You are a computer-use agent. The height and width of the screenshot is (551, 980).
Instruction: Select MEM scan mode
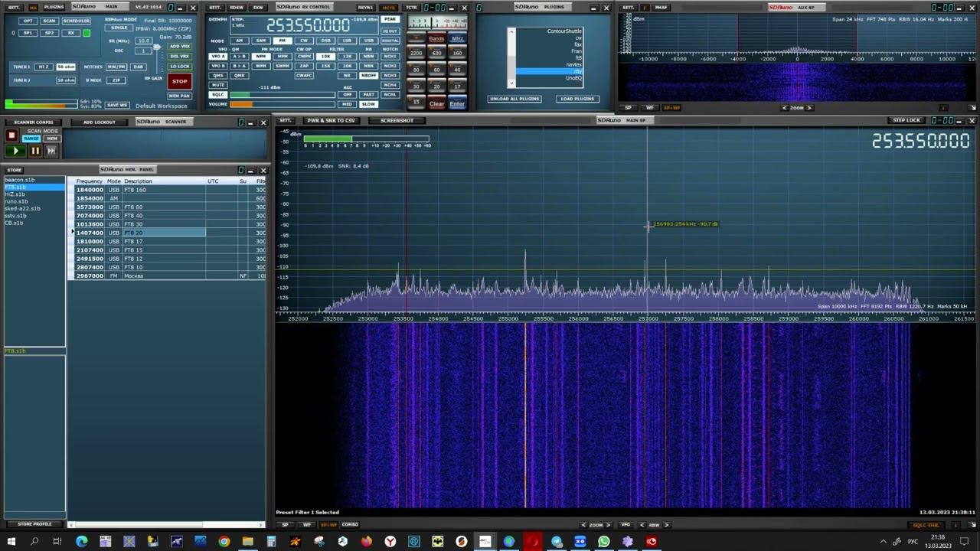pyautogui.click(x=52, y=139)
